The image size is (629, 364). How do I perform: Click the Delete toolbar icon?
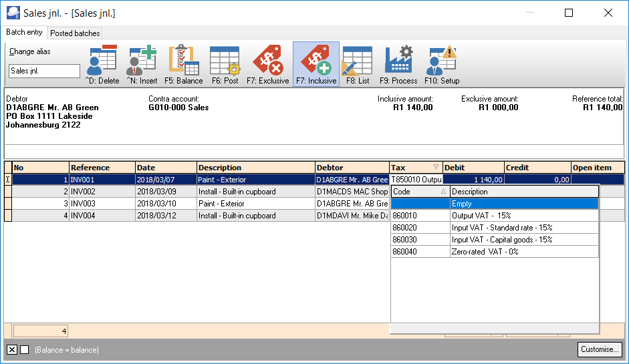[x=102, y=64]
